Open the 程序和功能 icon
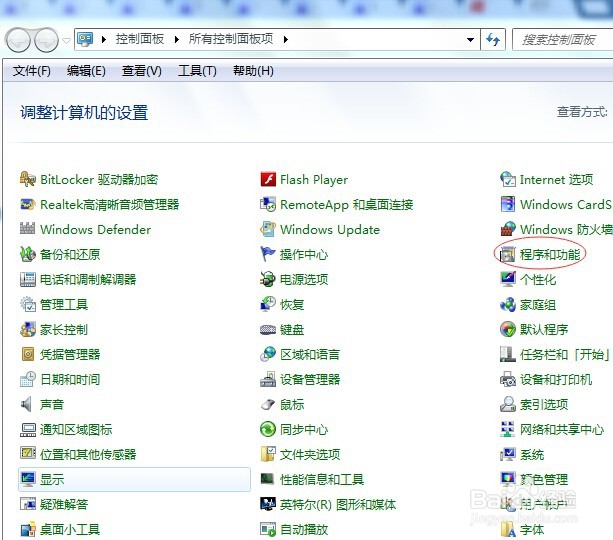The width and height of the screenshot is (613, 540). (x=508, y=255)
